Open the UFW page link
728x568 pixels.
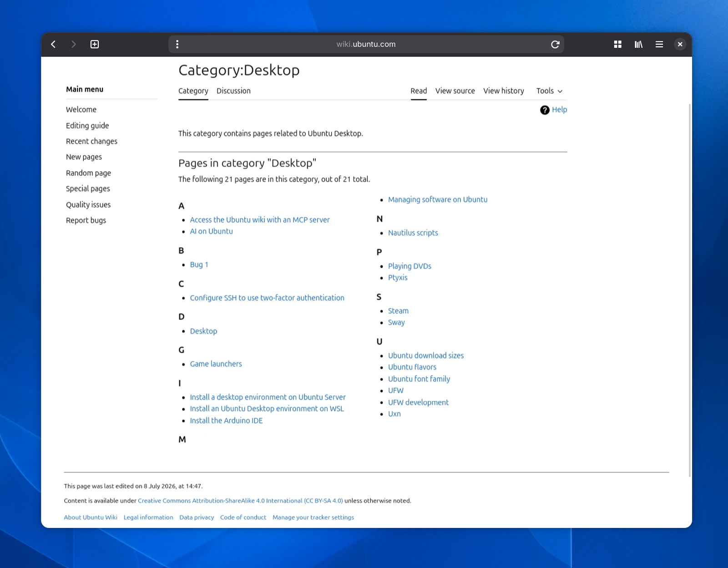396,390
